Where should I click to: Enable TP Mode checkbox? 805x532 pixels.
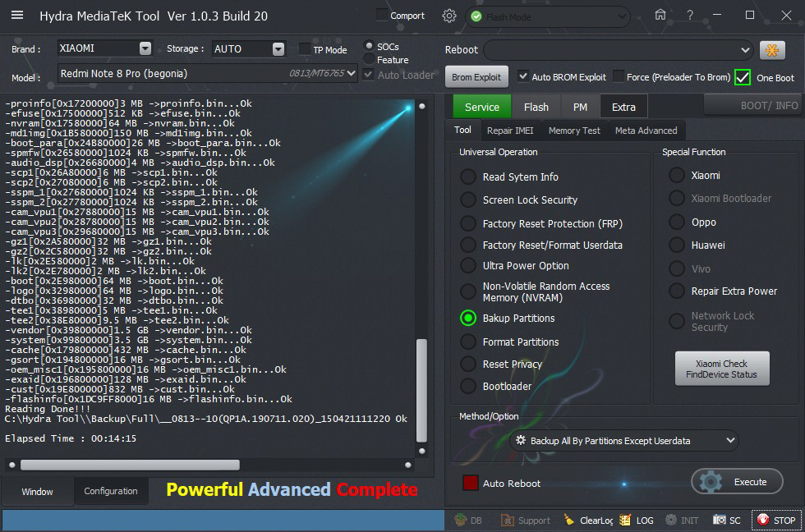[305, 49]
